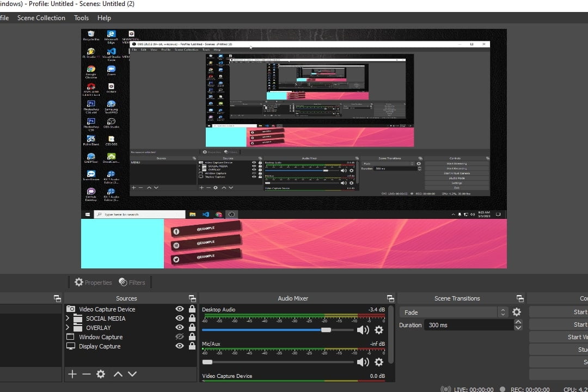This screenshot has width=588, height=392.
Task: Pop out the Scenes dock panel
Action: (x=57, y=298)
